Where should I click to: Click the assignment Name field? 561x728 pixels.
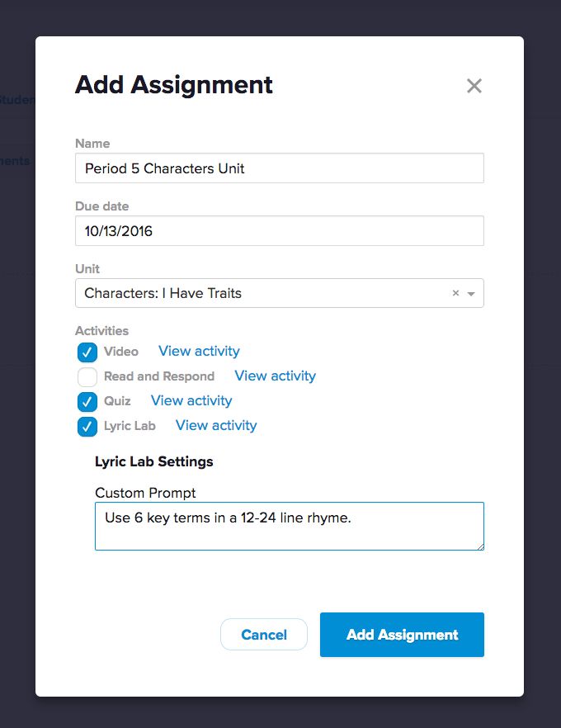pyautogui.click(x=279, y=168)
